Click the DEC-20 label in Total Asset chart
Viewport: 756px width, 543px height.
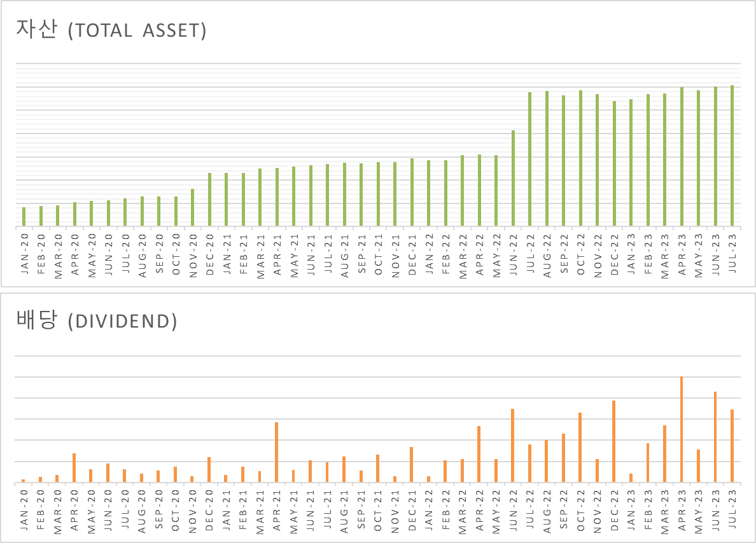point(210,254)
